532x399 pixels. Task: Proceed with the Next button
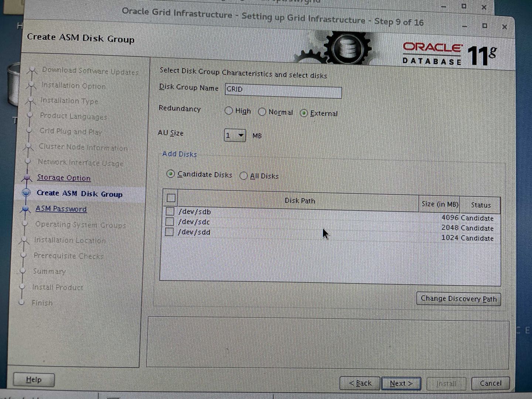click(x=401, y=383)
